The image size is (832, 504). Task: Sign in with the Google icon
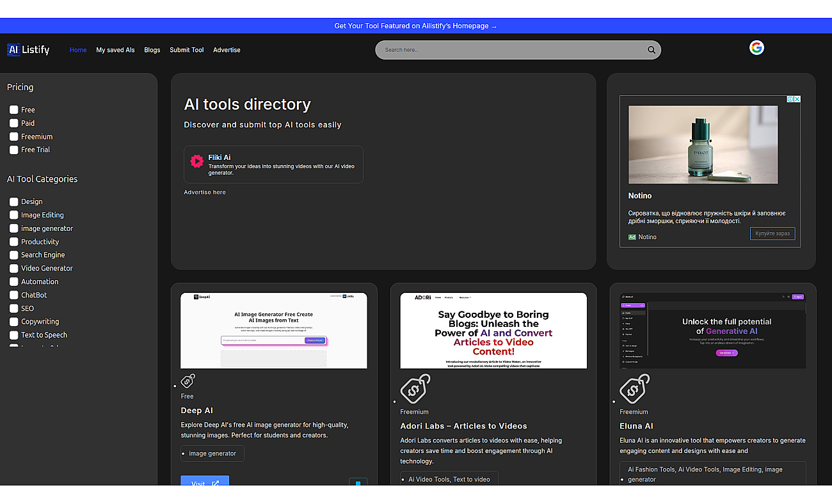(x=756, y=47)
